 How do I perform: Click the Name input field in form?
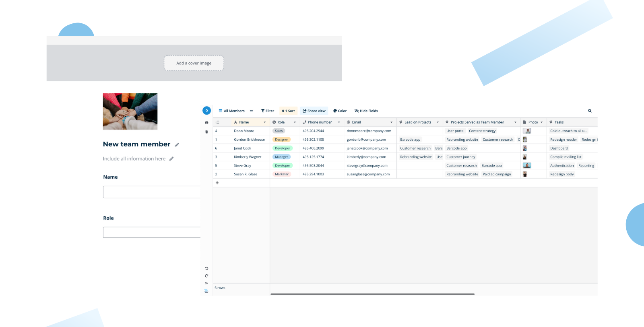click(152, 192)
